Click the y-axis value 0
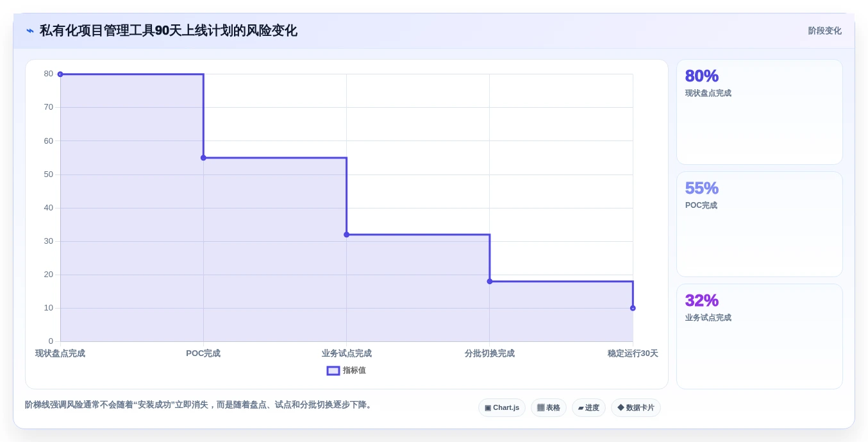This screenshot has width=868, height=442. click(x=51, y=341)
